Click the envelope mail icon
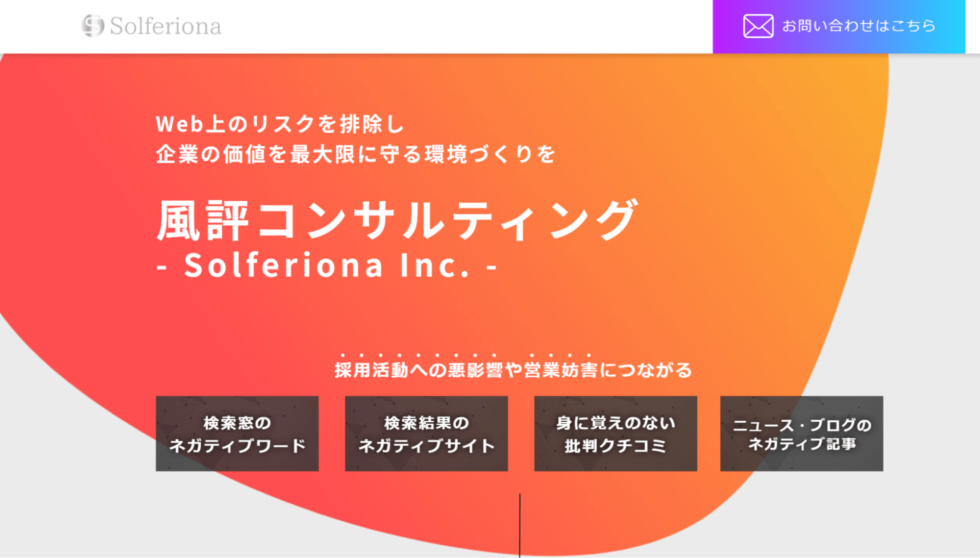Viewport: 980px width, 558px height. (758, 26)
